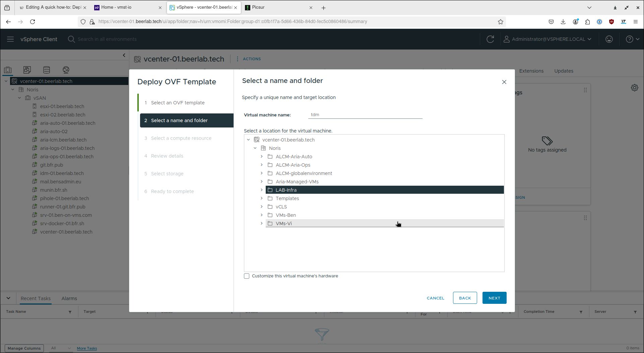The width and height of the screenshot is (644, 353).
Task: Switch to Home - vmst-io browser tab
Action: pos(128,7)
